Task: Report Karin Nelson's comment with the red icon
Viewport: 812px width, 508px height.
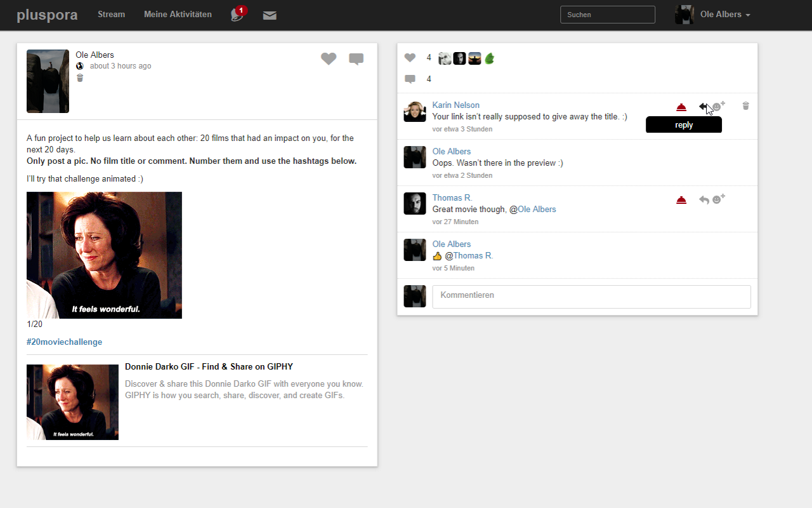Action: tap(681, 107)
